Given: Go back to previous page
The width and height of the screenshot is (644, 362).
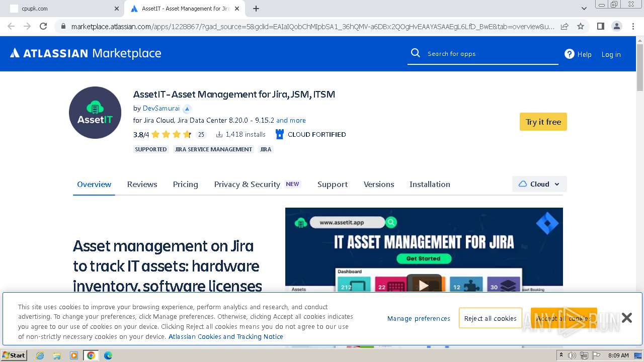Looking at the screenshot, I should [11, 26].
